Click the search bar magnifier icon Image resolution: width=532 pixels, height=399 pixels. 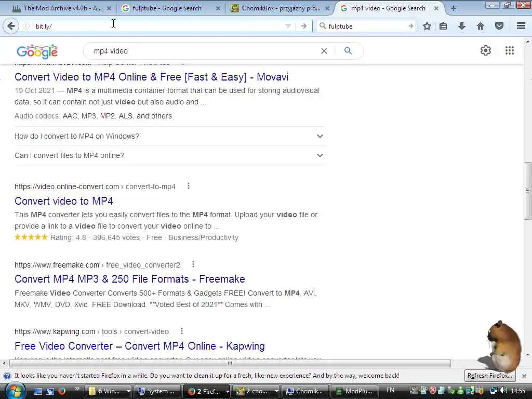coord(323,26)
